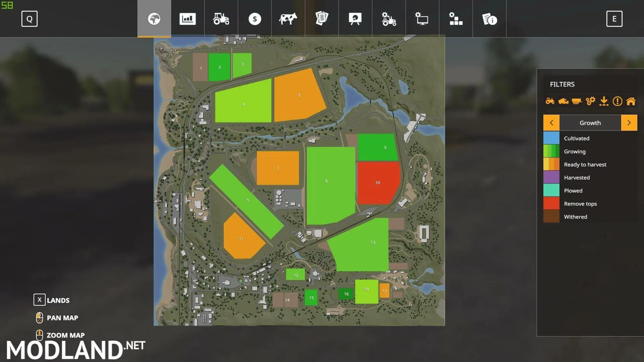Open the world map tab
Viewport: 644px width, 362px height.
154,19
